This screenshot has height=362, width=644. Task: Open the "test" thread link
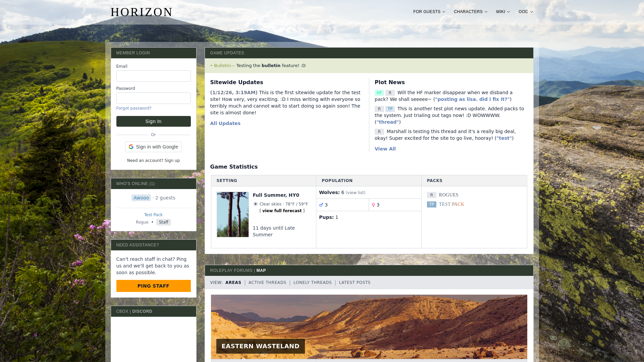[504, 138]
